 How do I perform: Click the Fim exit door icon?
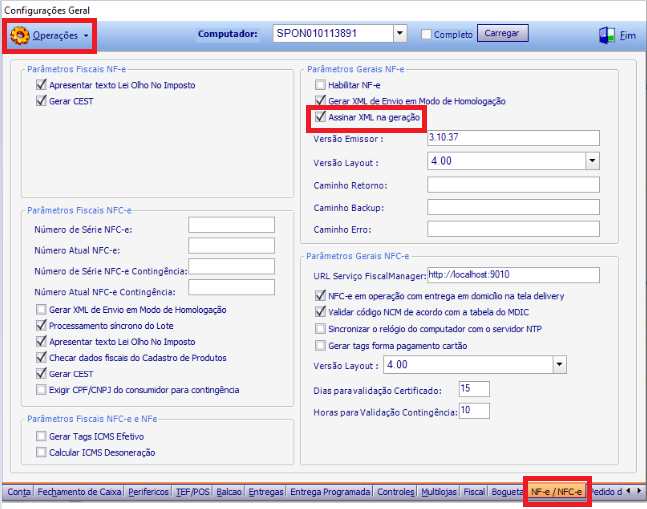coord(607,35)
